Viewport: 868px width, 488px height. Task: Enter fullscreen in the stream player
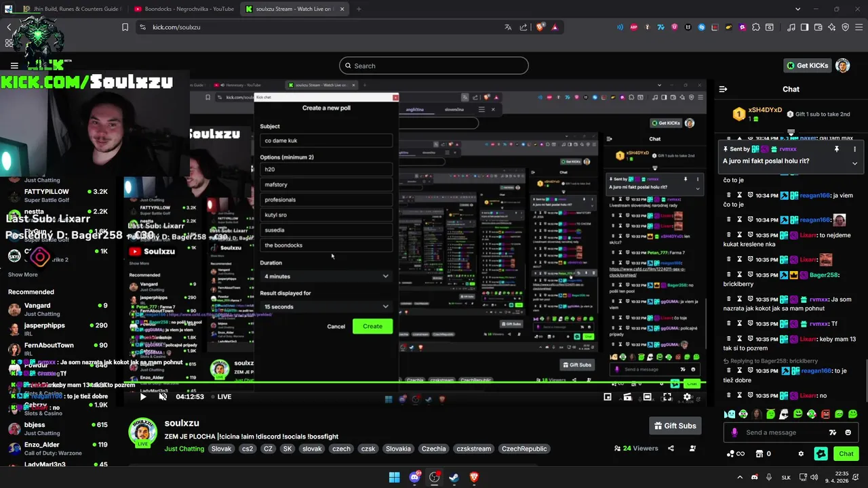[x=667, y=396]
